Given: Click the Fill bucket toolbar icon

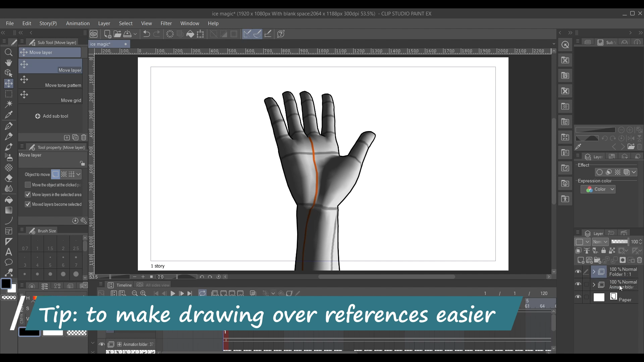Looking at the screenshot, I should 190,34.
